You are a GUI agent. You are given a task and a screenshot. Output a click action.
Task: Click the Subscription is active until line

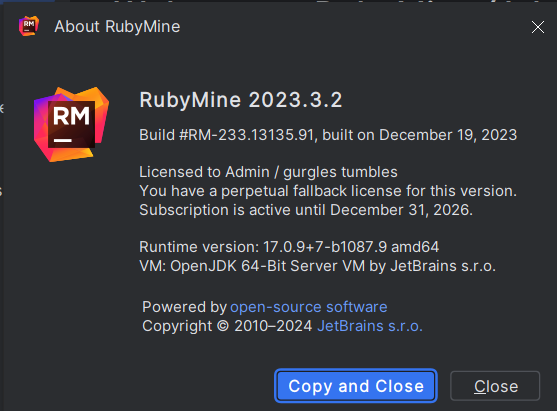point(306,210)
